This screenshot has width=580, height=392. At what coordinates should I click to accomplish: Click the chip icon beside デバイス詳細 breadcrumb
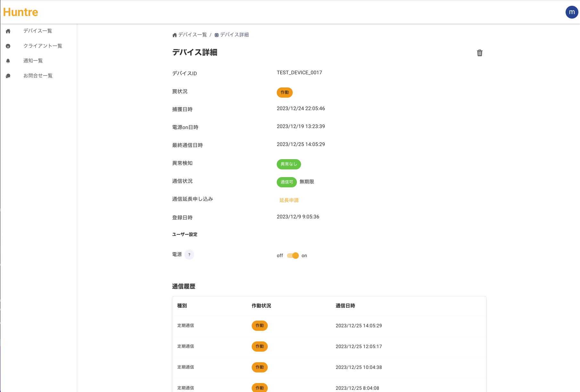(217, 35)
